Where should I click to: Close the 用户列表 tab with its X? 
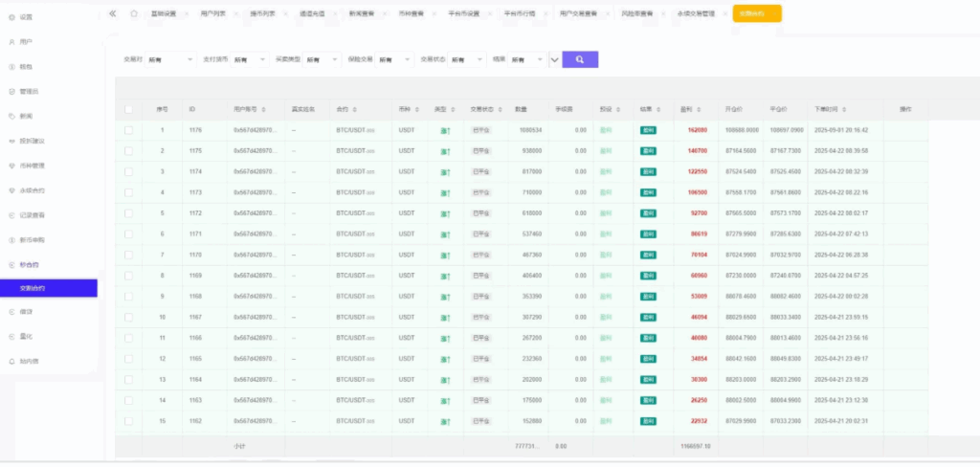coord(235,13)
